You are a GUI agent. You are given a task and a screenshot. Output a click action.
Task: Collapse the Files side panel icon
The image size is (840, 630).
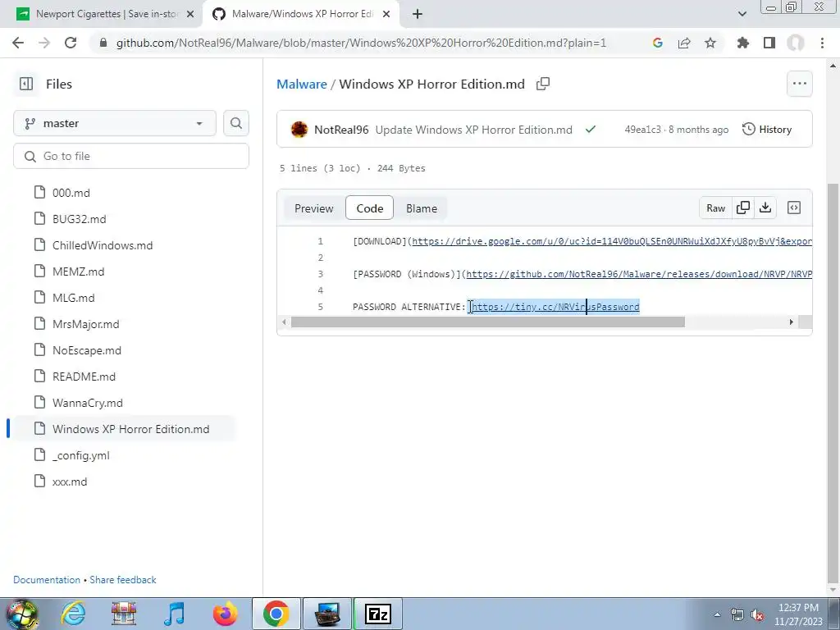(25, 84)
